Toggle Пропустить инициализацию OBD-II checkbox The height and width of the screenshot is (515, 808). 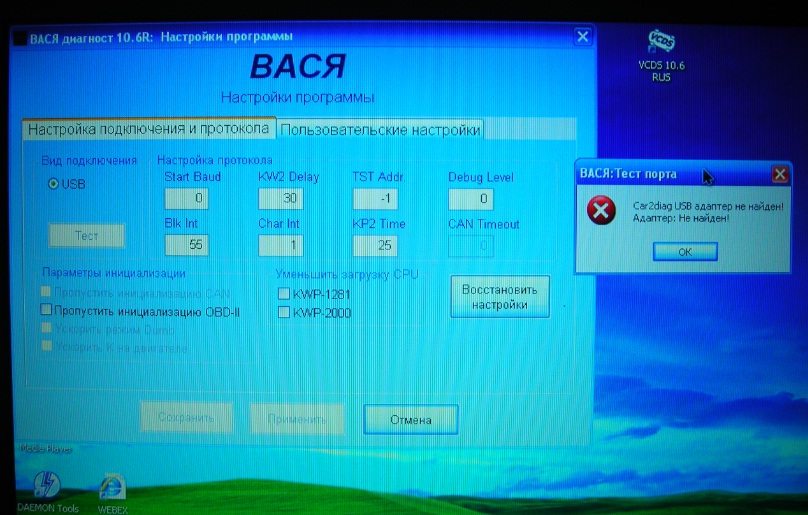coord(46,309)
